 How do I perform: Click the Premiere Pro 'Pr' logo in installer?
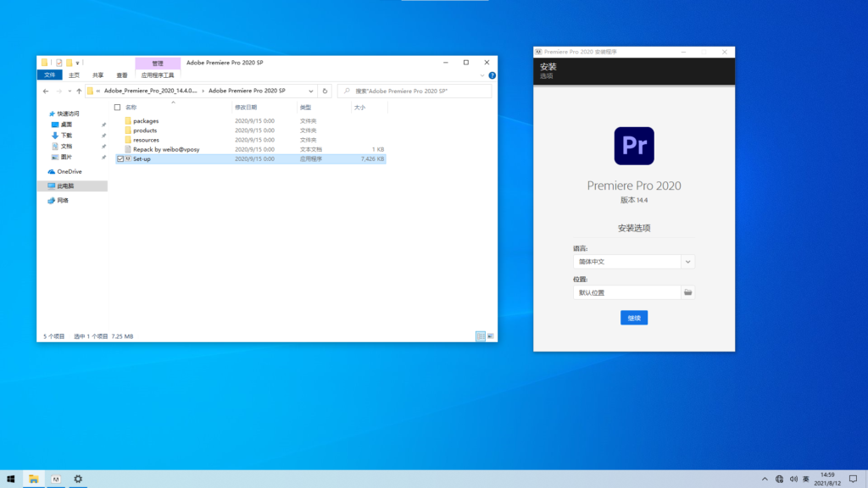pos(634,146)
